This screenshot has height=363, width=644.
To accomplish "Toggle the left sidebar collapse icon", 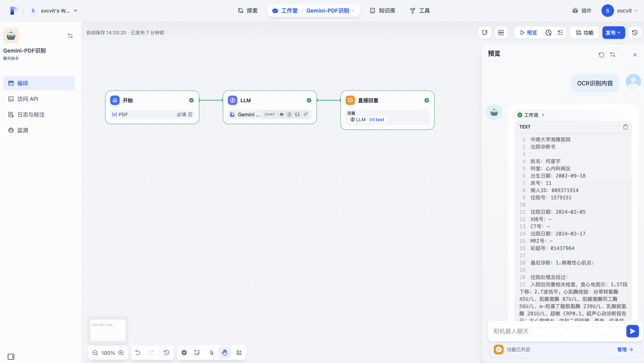I will pyautogui.click(x=11, y=356).
